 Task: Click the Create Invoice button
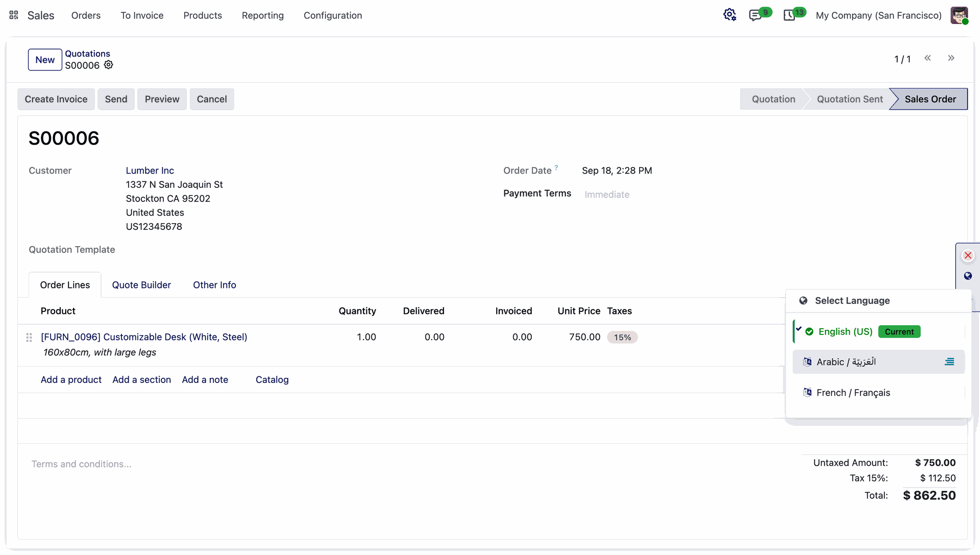(x=56, y=99)
